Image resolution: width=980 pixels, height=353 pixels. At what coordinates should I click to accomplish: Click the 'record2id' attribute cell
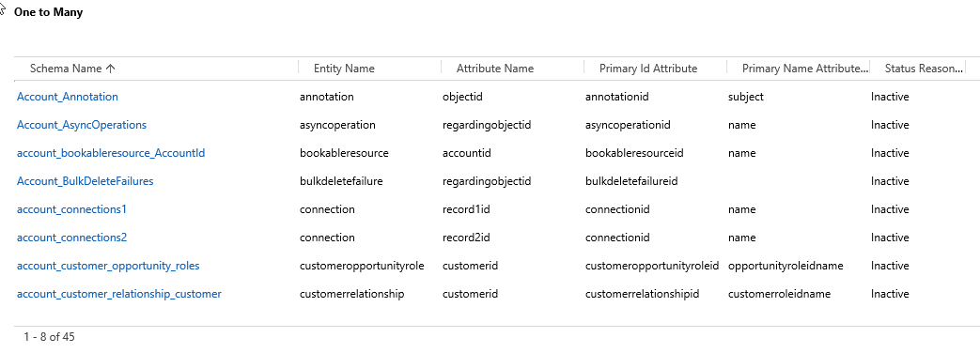[x=466, y=238]
